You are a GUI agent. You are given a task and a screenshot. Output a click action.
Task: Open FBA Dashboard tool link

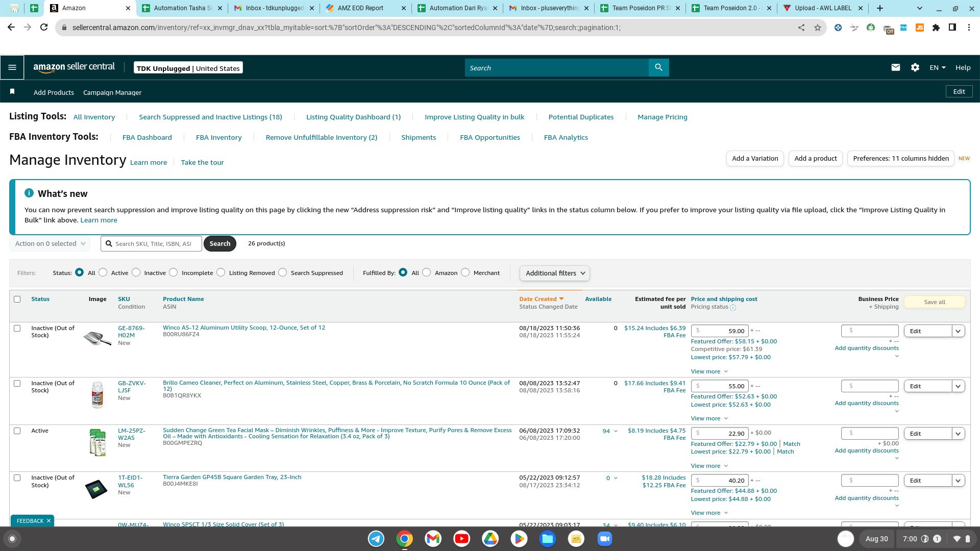click(x=147, y=138)
